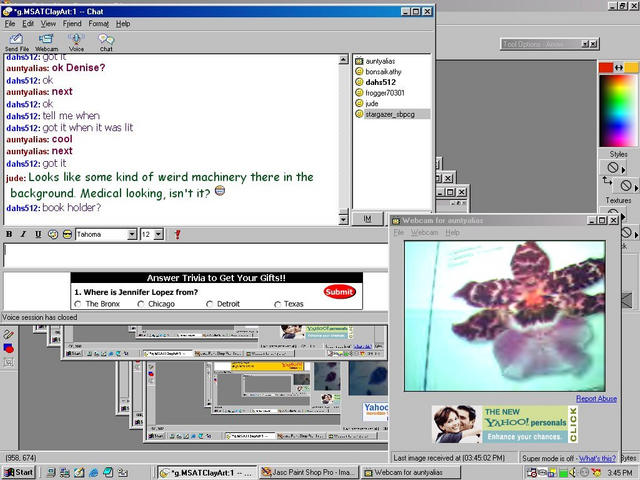This screenshot has width=640, height=480.
Task: Select The Bronx radio option
Action: tap(78, 304)
